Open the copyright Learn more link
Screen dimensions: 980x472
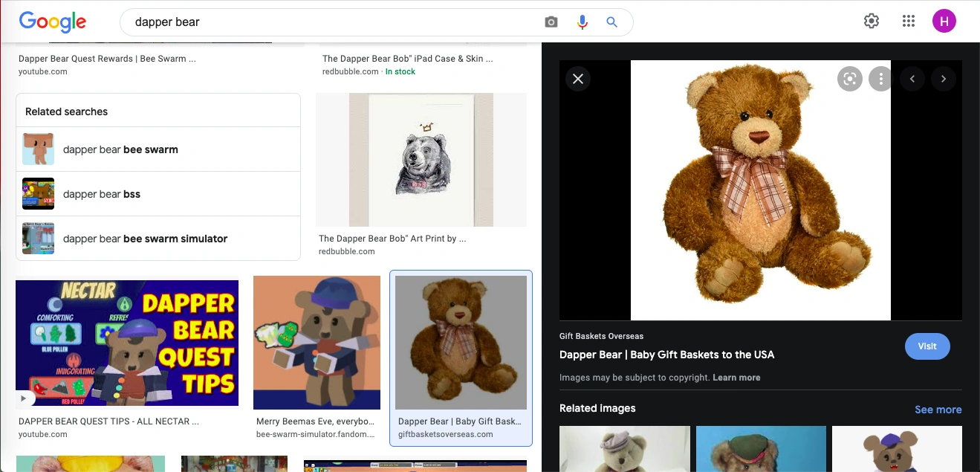(736, 378)
